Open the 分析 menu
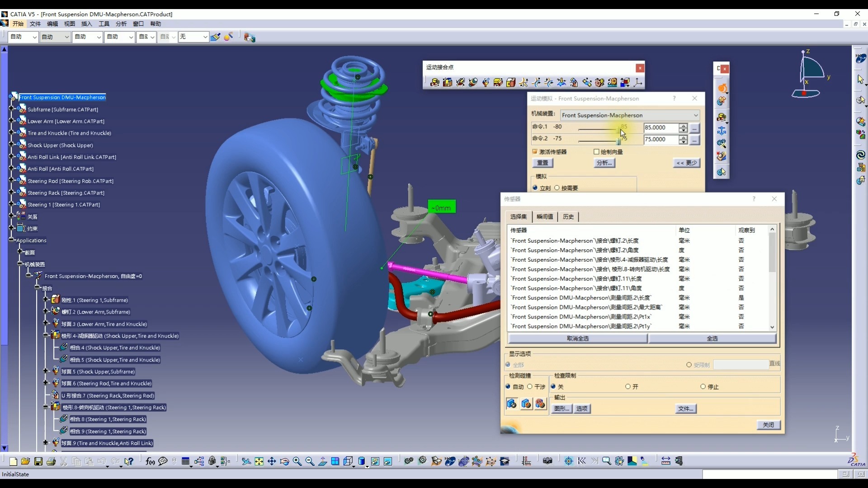The width and height of the screenshot is (868, 488). (x=121, y=24)
